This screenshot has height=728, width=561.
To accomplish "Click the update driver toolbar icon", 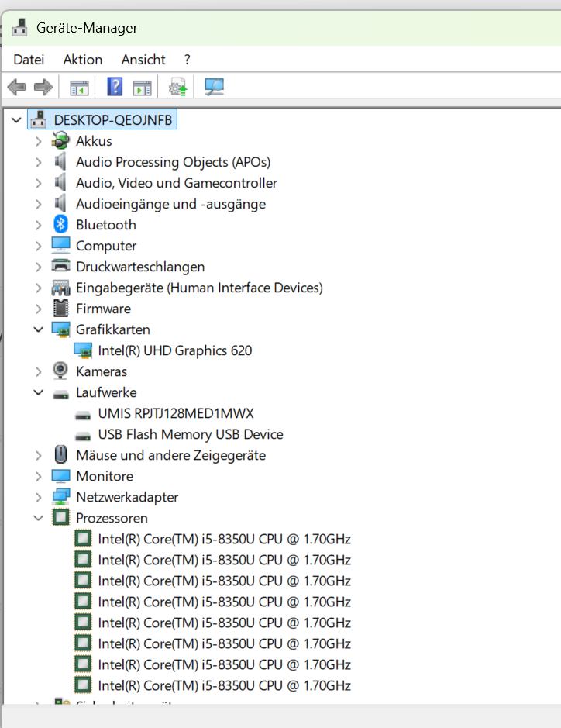I will tap(177, 87).
